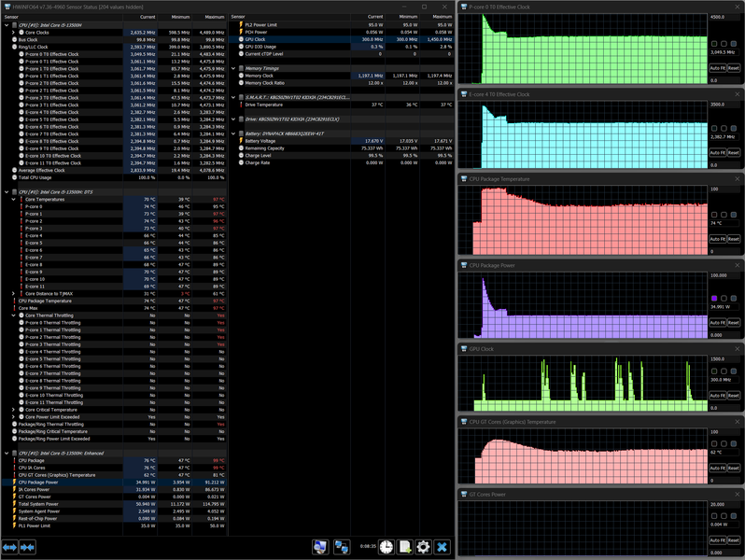Open sensor settings with the gear icon
Screen dimensions: 745x560
pyautogui.click(x=423, y=547)
